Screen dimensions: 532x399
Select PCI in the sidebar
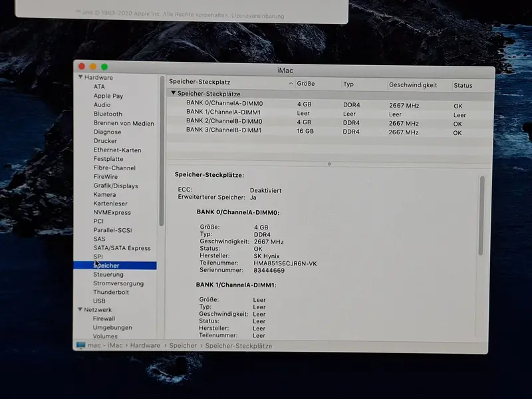click(98, 221)
